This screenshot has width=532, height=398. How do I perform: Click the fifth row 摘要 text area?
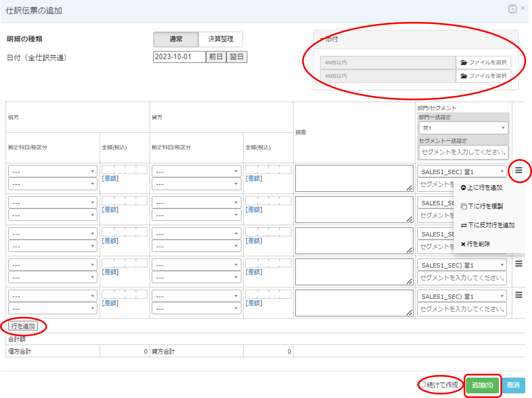354,303
